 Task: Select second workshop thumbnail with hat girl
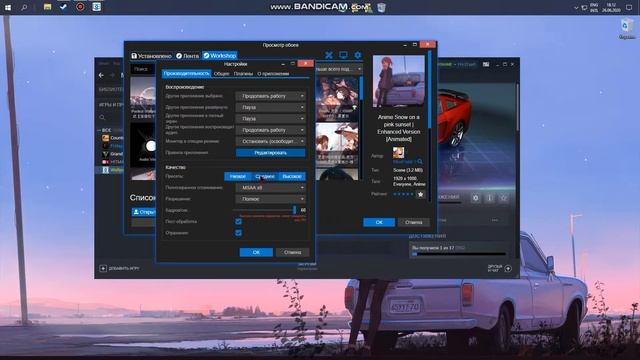coord(337,143)
